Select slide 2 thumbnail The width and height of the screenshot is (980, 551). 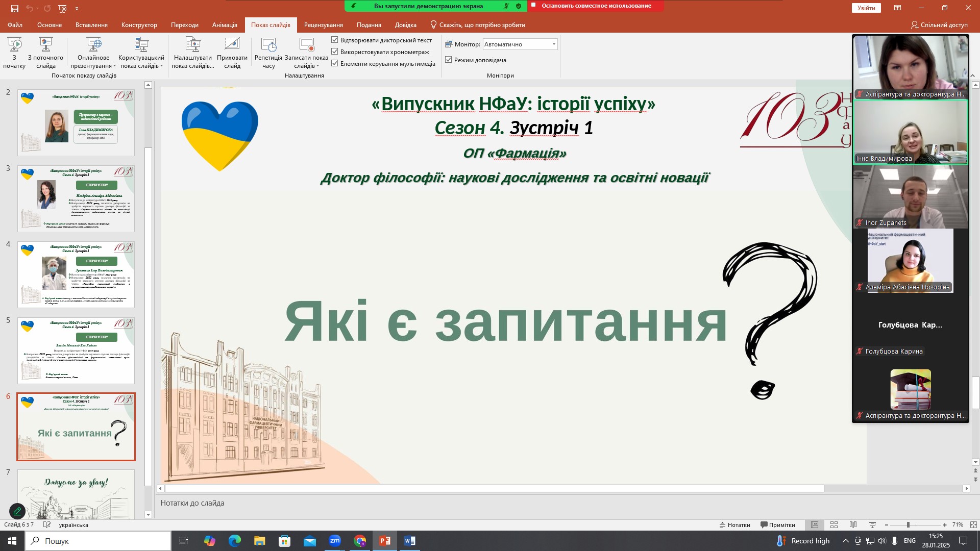76,123
